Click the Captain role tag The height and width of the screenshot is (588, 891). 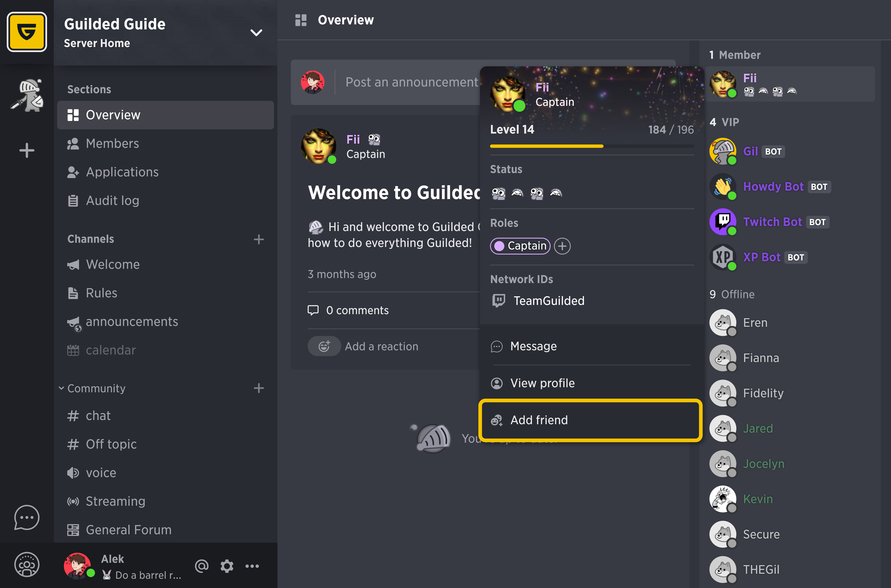point(520,246)
